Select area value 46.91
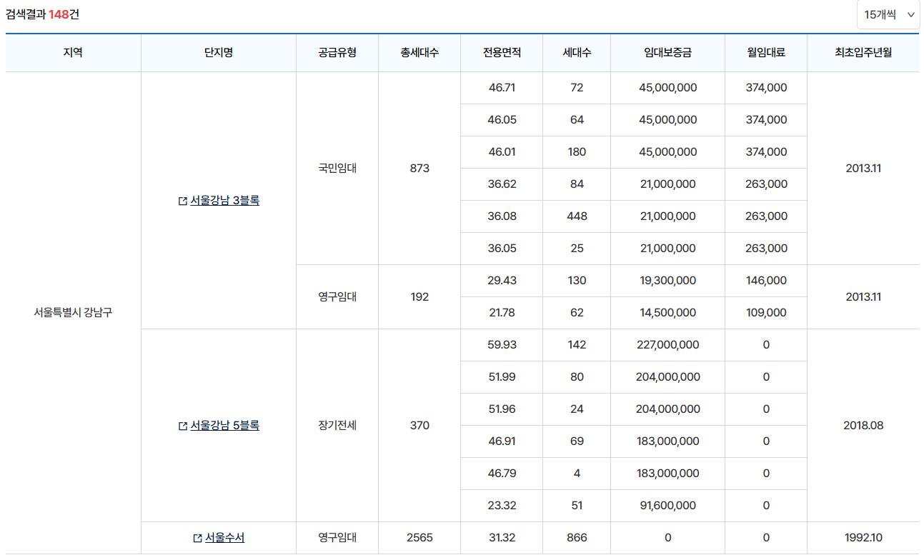Image resolution: width=924 pixels, height=560 pixels. pos(502,441)
